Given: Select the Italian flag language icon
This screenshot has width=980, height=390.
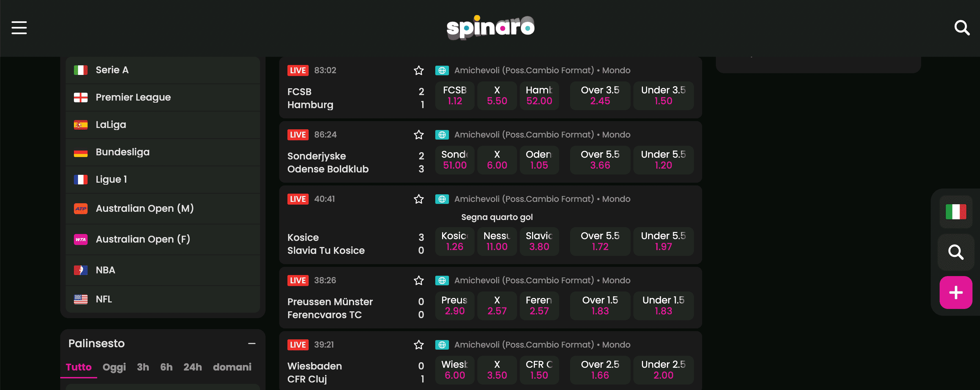Looking at the screenshot, I should point(955,212).
